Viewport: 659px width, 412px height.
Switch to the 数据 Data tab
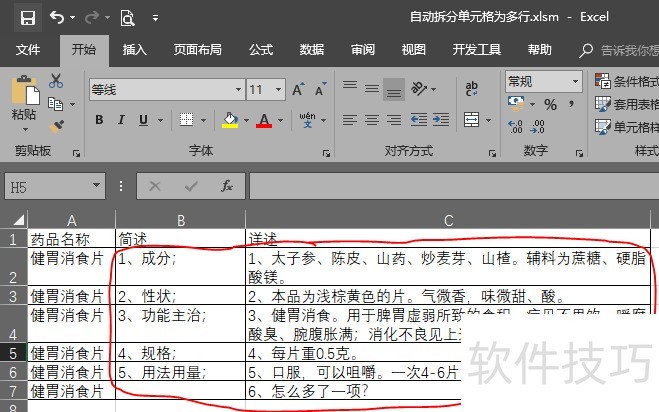pos(311,50)
